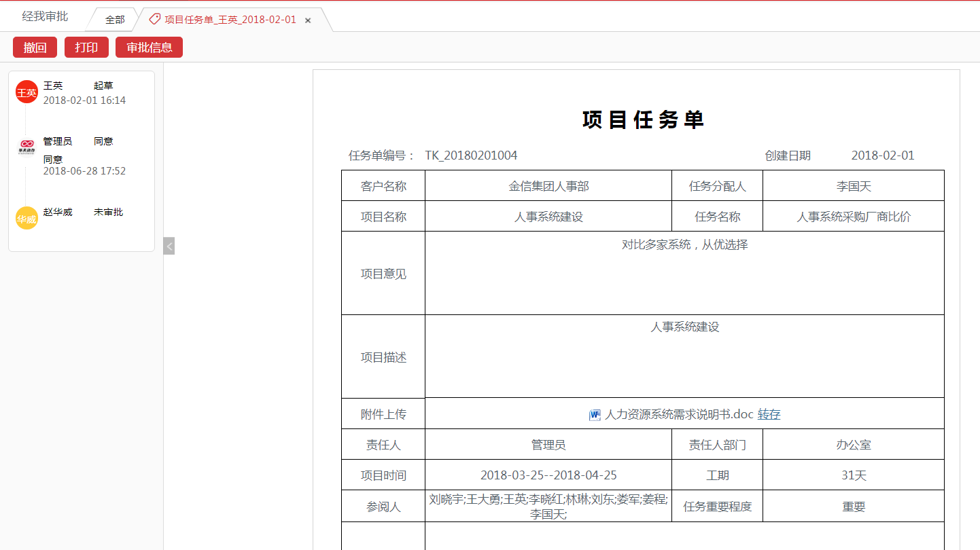Click the 管理员 company logo avatar
980x550 pixels.
(27, 147)
